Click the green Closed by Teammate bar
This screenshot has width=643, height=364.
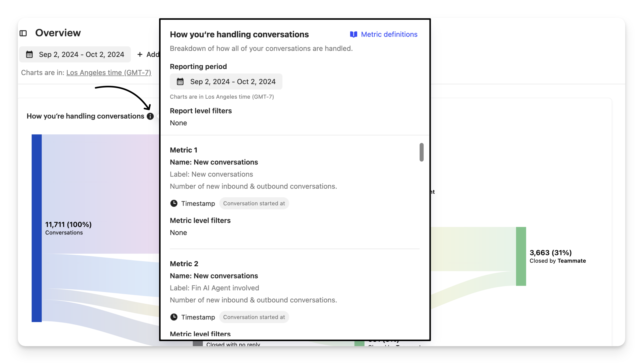(x=521, y=256)
